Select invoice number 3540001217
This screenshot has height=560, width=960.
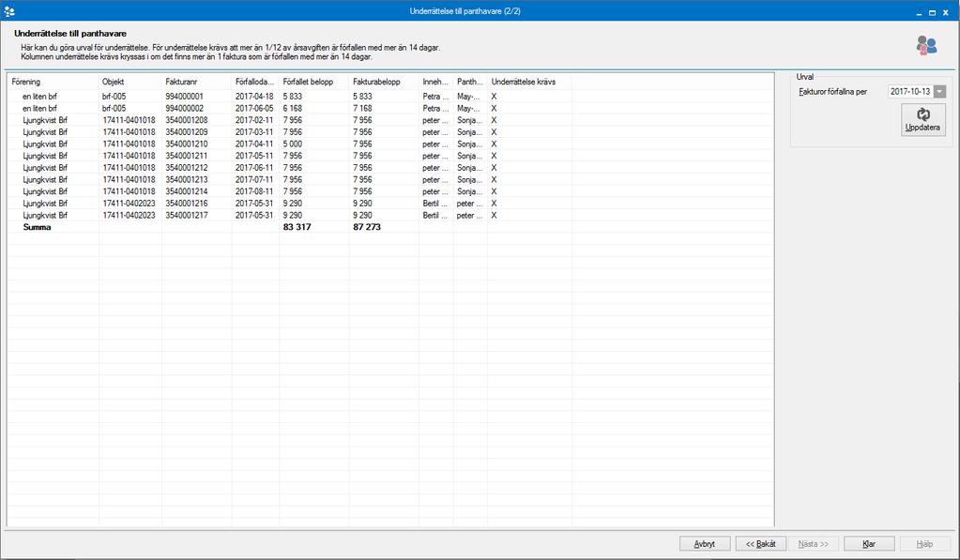(187, 216)
